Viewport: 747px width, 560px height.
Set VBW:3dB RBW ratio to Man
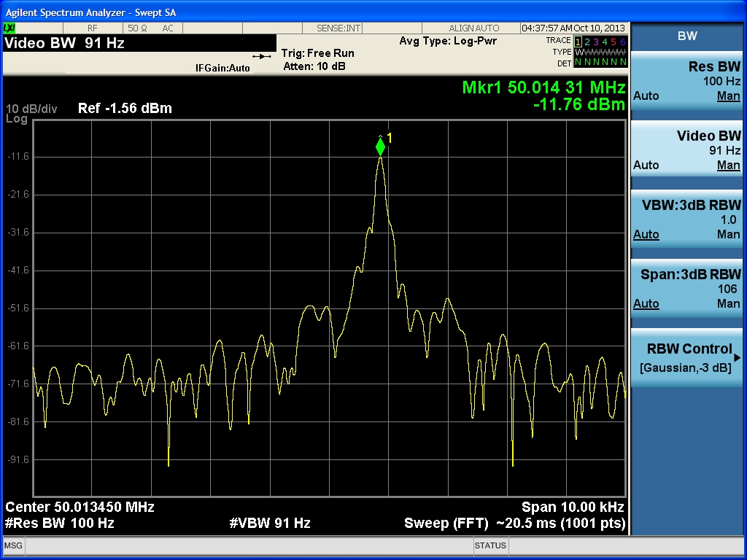pyautogui.click(x=729, y=234)
